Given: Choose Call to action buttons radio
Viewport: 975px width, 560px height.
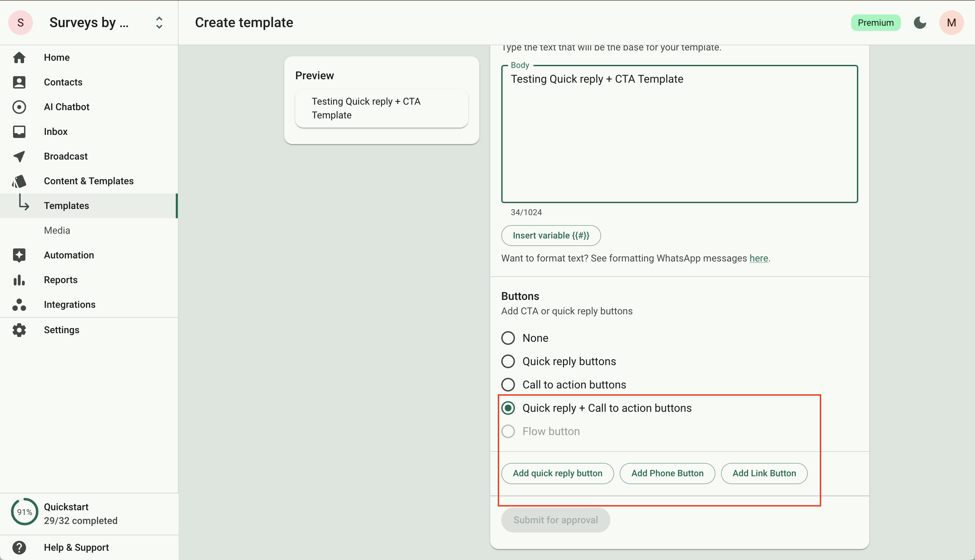Looking at the screenshot, I should 508,385.
